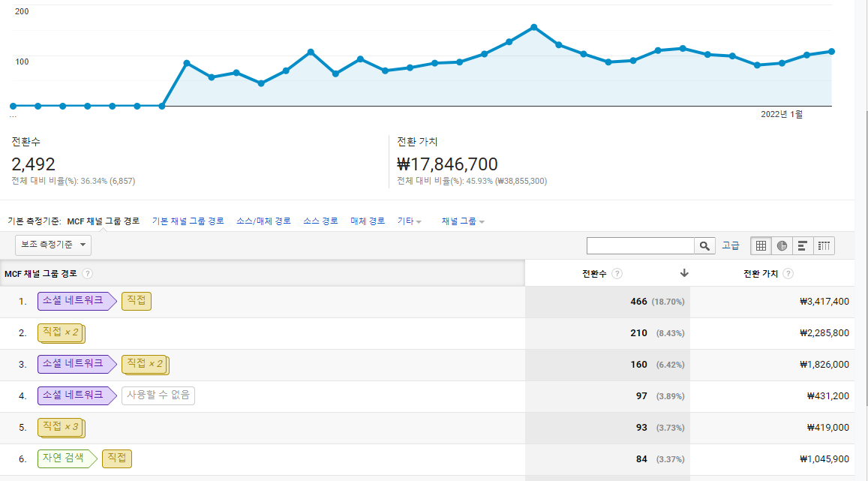
Task: Click the search magnifier button
Action: [x=704, y=246]
